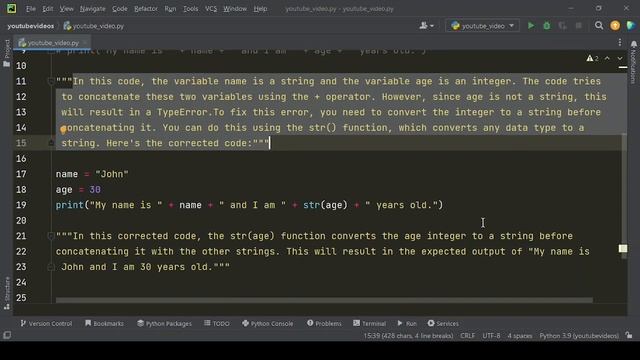
Task: Click vertical scrollbar of the editor
Action: pyautogui.click(x=624, y=196)
